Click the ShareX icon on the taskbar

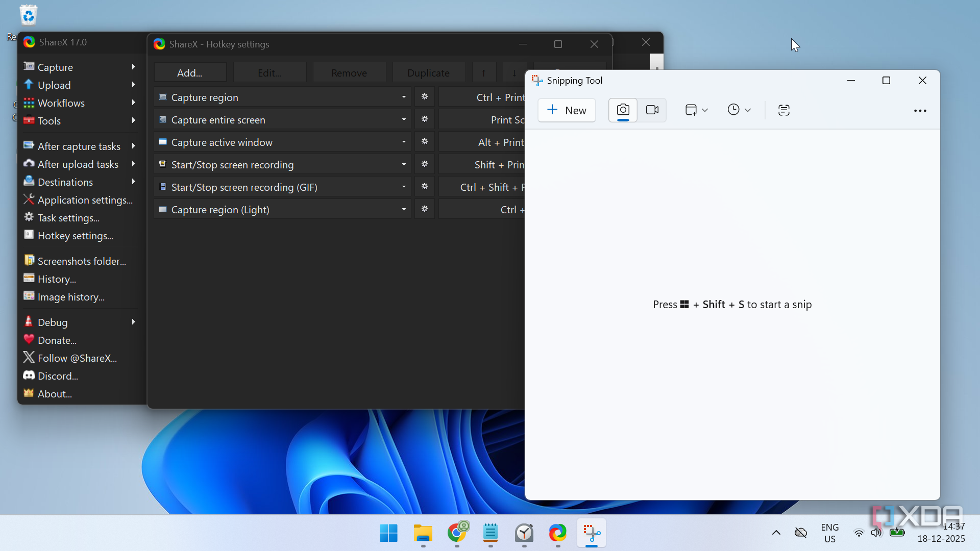[557, 533]
